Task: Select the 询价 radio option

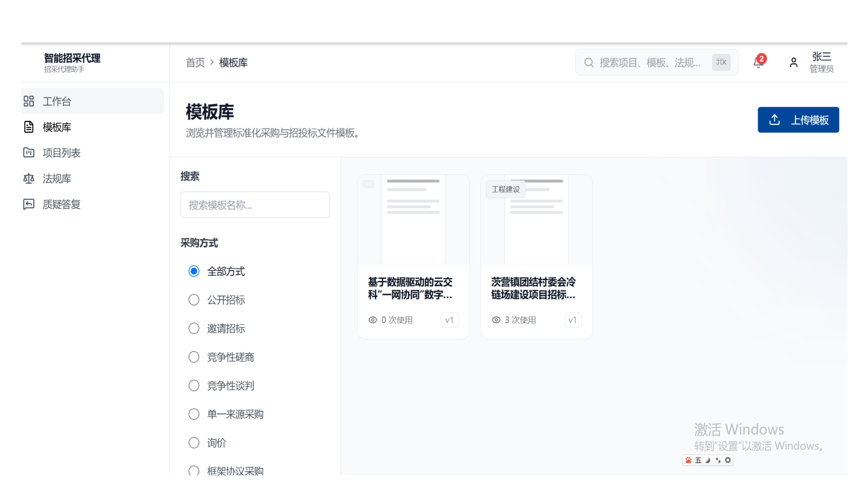Action: pyautogui.click(x=194, y=442)
